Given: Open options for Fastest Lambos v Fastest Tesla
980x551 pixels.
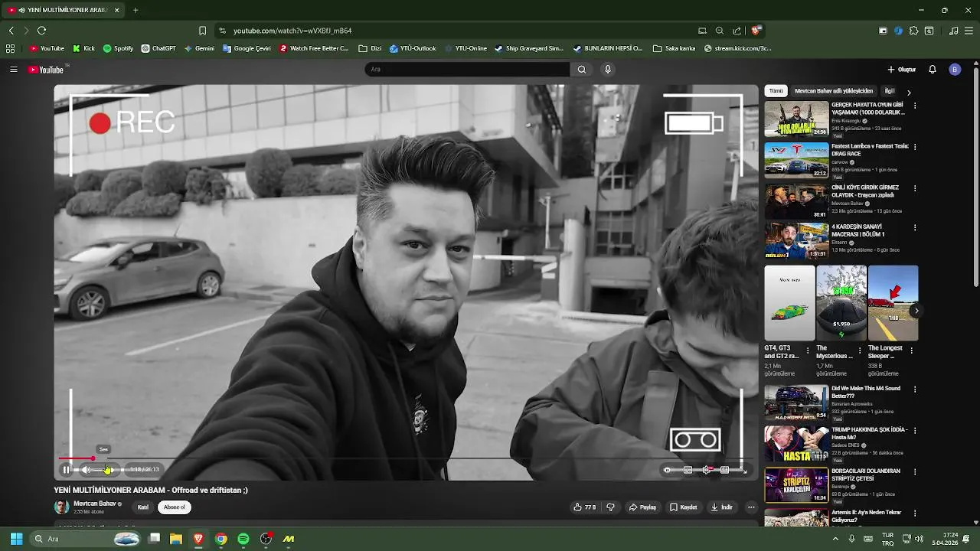Looking at the screenshot, I should point(915,147).
